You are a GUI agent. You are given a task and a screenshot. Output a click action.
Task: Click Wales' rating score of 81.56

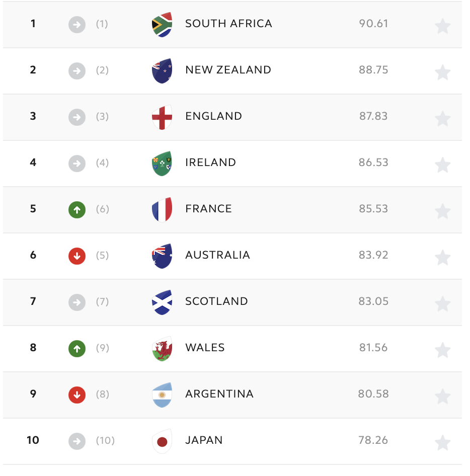[373, 348]
